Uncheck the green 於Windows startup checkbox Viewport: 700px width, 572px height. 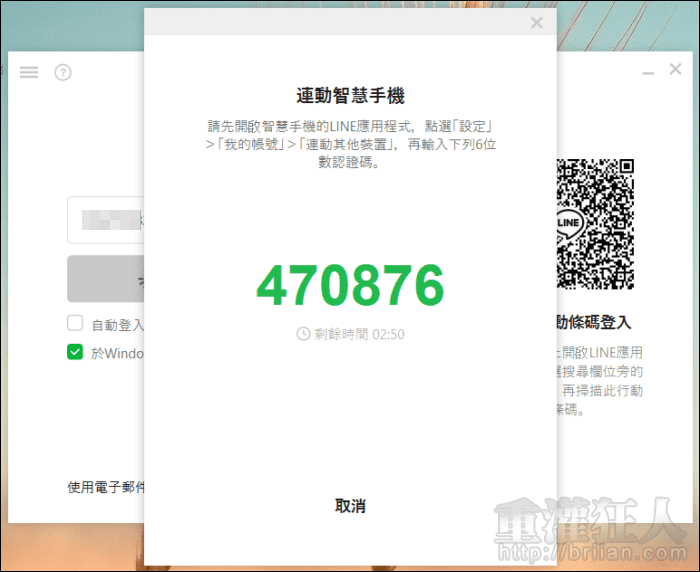(x=75, y=352)
